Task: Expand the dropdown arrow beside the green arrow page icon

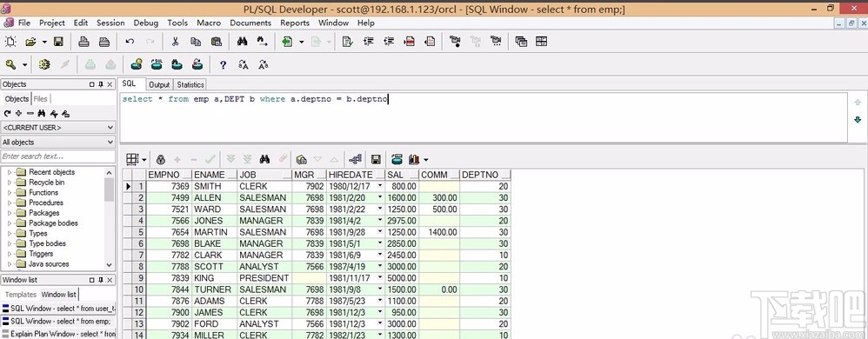Action: [x=301, y=42]
